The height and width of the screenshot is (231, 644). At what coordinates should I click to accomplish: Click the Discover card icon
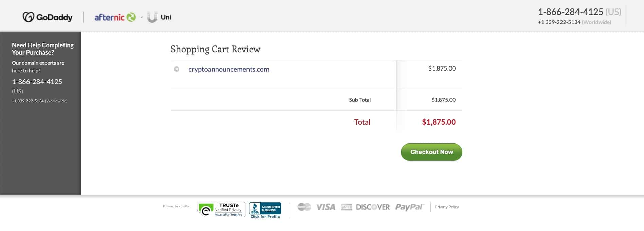372,207
